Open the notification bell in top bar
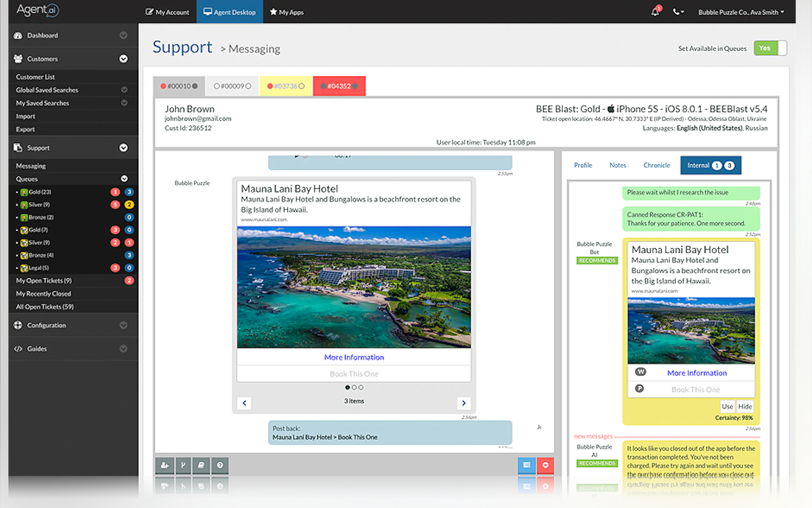 pos(655,12)
